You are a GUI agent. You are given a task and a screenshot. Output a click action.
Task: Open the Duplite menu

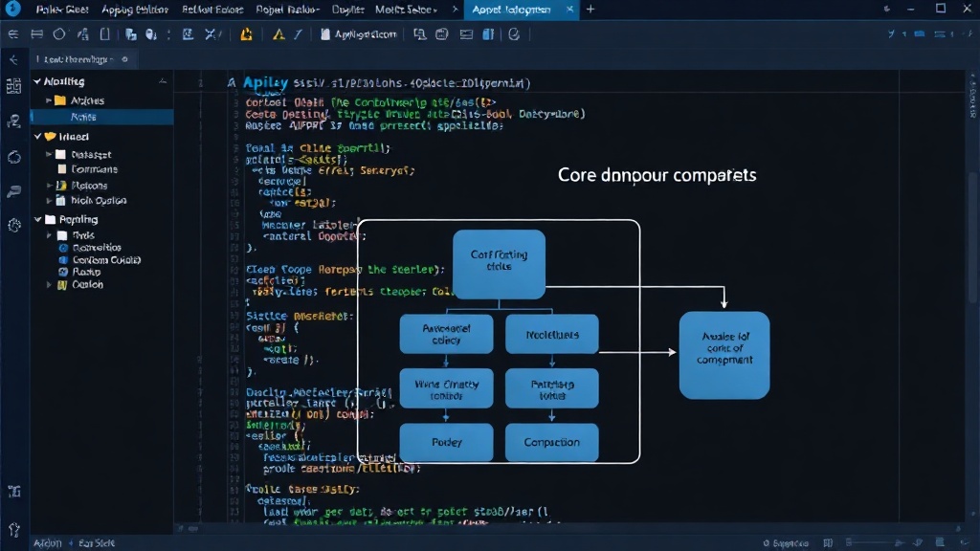coord(348,10)
